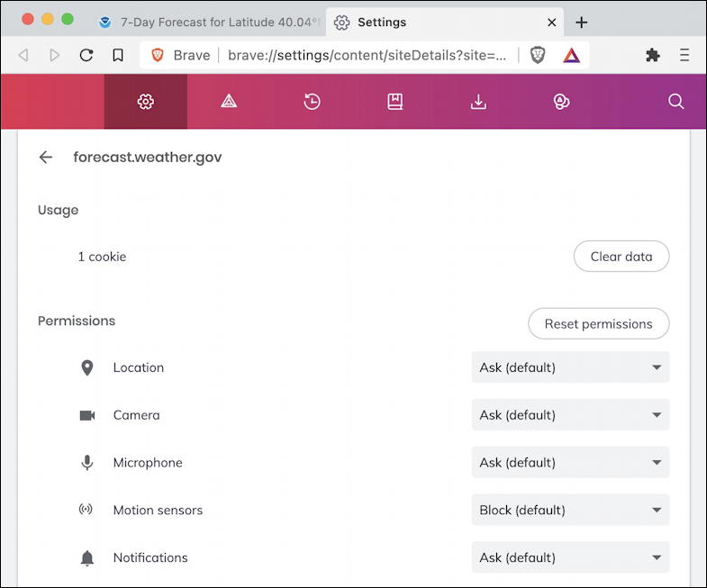Screen dimensions: 707x588
Task: Click the Brave Rewards triangle icon
Action: [x=571, y=55]
